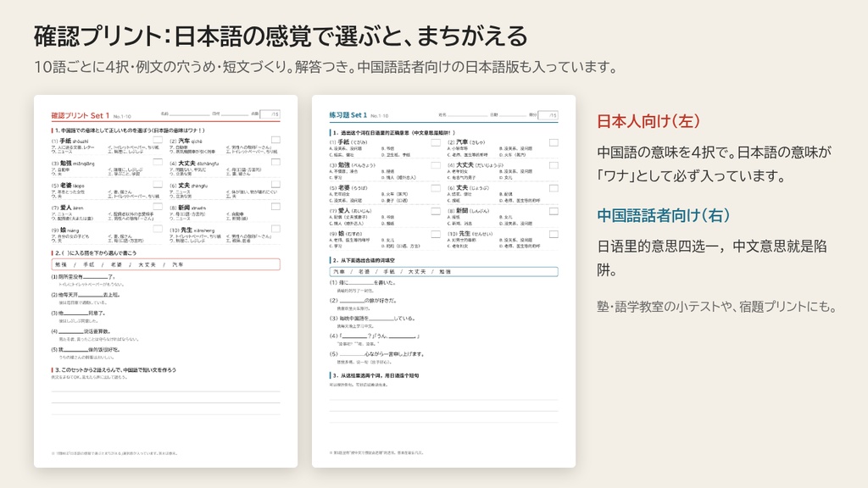Click section 2 heading ( )に入る語を下から選んで書こう

pyautogui.click(x=95, y=252)
